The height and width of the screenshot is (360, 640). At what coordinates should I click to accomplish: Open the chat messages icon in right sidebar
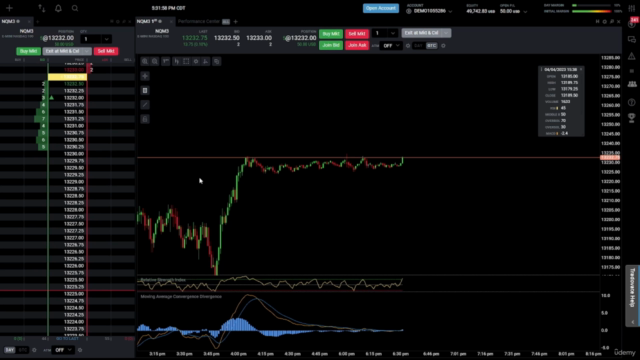click(632, 40)
